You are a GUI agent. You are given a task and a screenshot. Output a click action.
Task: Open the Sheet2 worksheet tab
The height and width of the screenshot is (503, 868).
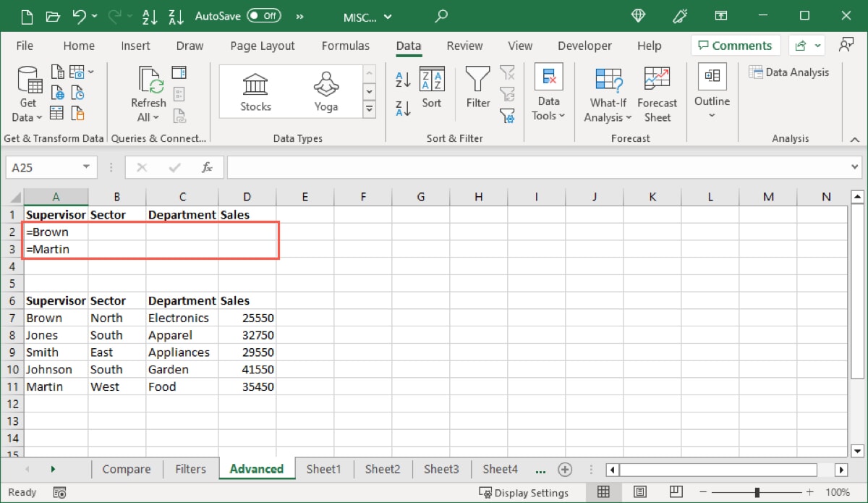pos(383,469)
